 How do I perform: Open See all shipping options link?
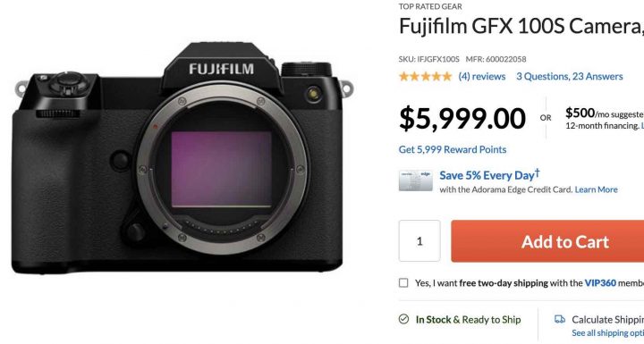[607, 333]
